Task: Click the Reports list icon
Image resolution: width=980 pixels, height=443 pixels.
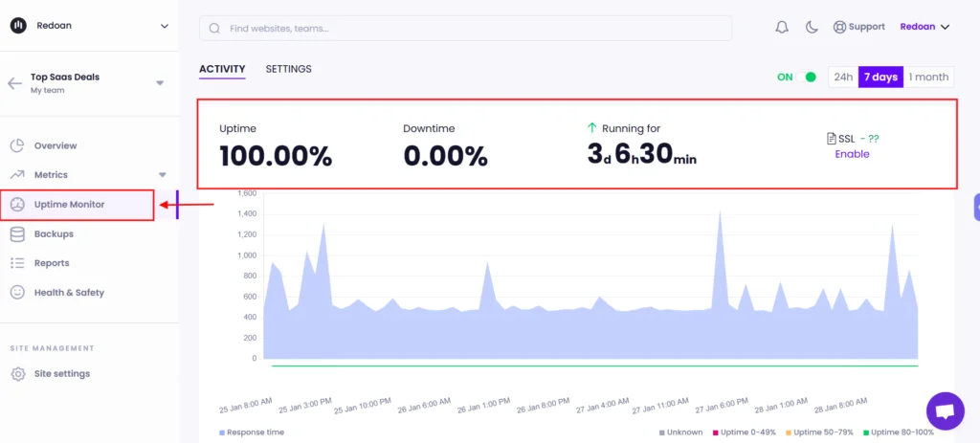Action: pyautogui.click(x=17, y=263)
